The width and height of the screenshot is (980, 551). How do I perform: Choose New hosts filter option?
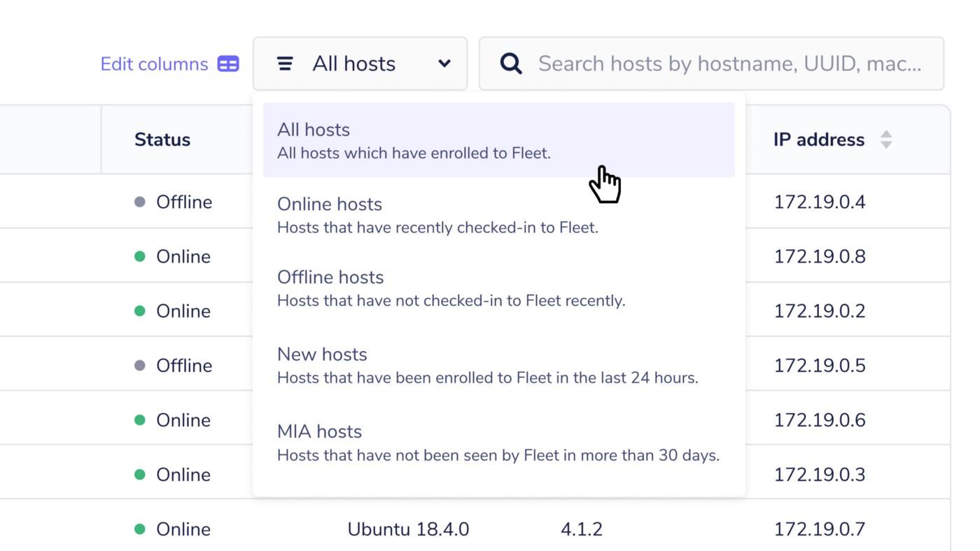tap(499, 365)
